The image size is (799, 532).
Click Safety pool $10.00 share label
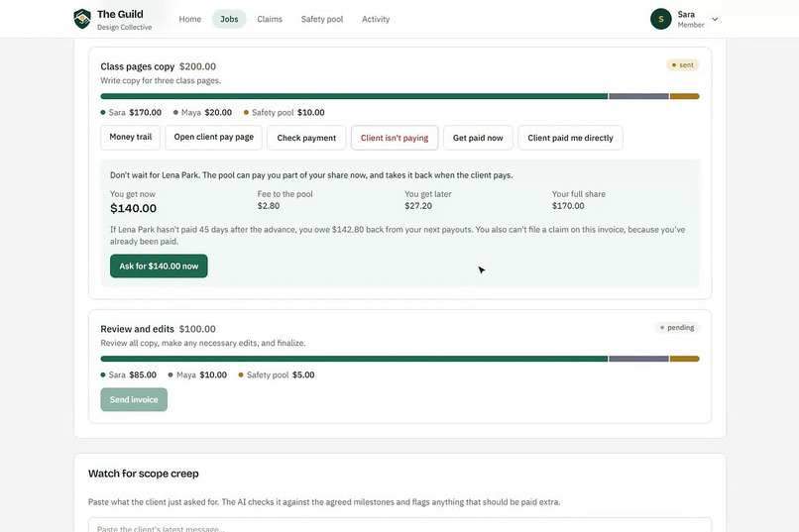tap(285, 113)
